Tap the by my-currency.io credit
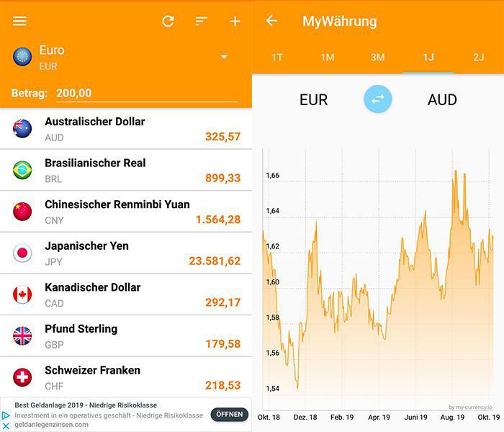 tap(470, 408)
